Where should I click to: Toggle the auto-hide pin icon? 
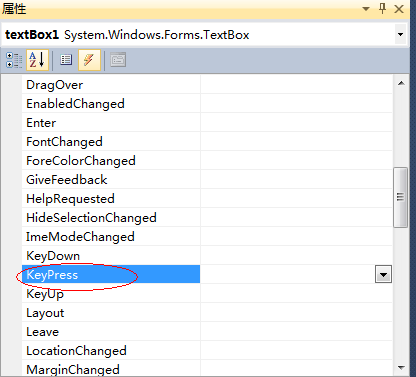tap(383, 9)
